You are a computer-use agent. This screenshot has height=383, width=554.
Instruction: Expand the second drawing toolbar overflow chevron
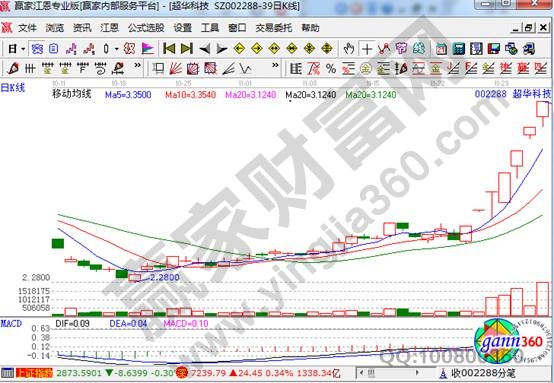click(x=275, y=66)
